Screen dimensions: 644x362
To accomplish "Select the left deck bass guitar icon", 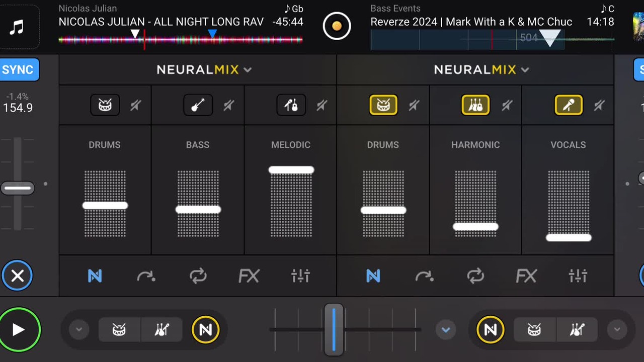I will pos(198,106).
